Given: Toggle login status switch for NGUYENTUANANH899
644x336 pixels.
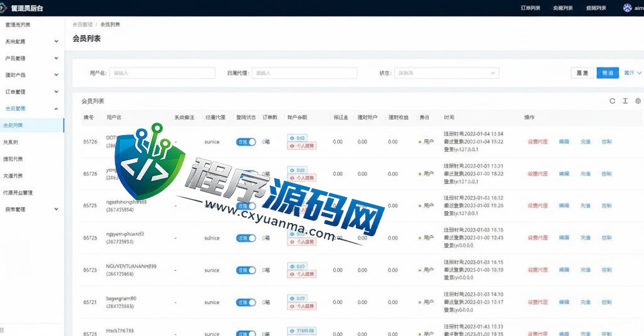Looking at the screenshot, I should coord(246,270).
